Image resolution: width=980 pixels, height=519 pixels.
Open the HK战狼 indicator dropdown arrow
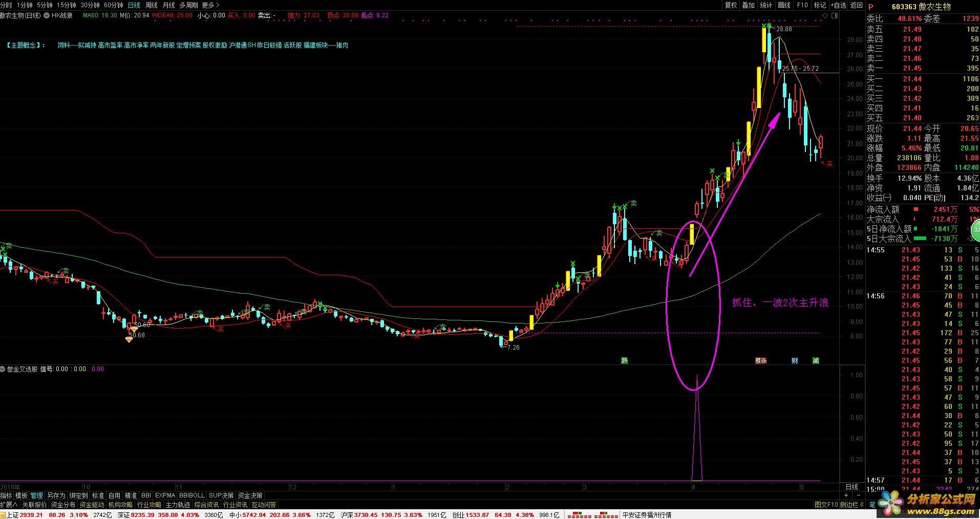point(47,15)
